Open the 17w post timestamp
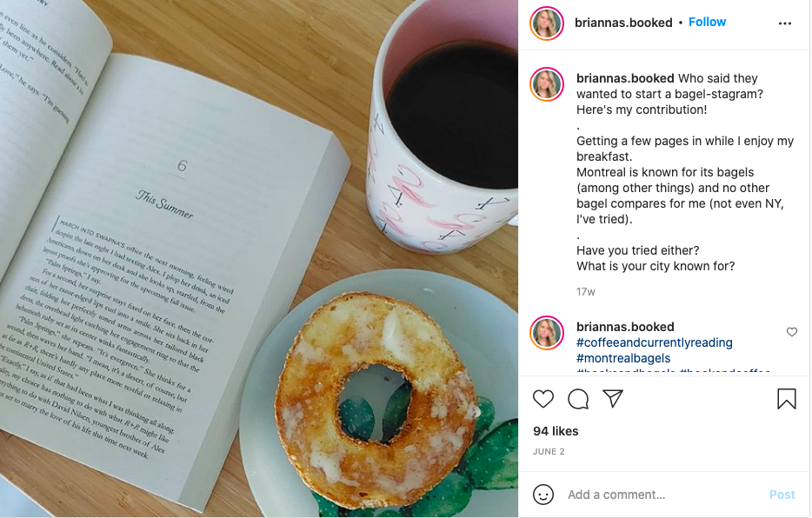Image resolution: width=812 pixels, height=518 pixels. pos(586,292)
